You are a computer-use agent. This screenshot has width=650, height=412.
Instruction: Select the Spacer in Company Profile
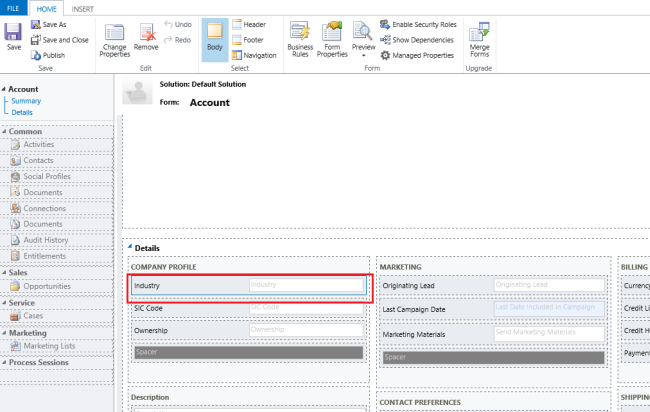[249, 352]
